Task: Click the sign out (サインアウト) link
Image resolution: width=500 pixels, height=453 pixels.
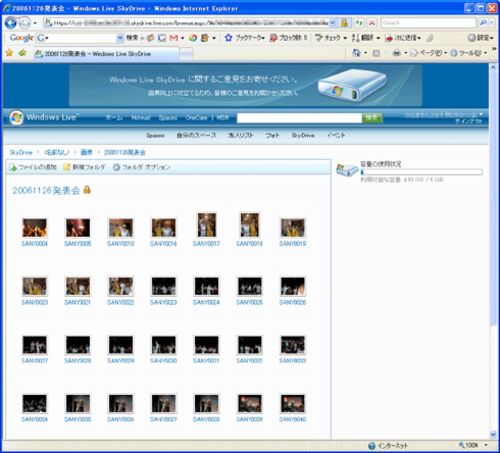Action: point(469,121)
